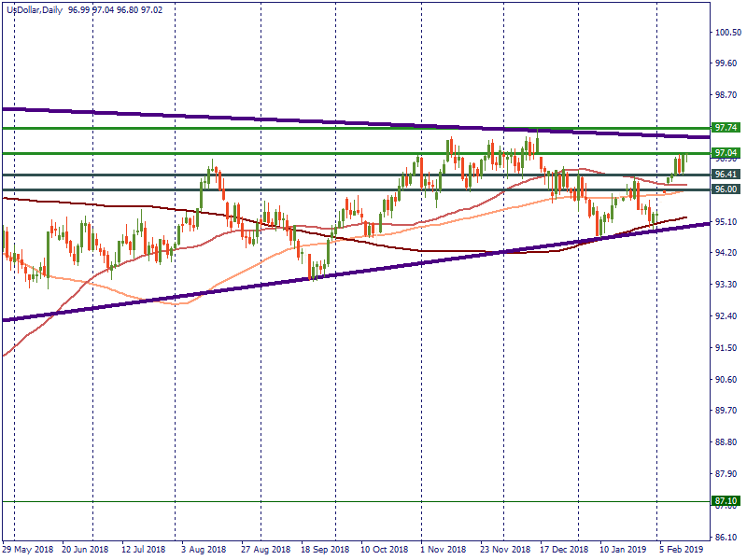Click the green 97.04 current price label

[726, 153]
